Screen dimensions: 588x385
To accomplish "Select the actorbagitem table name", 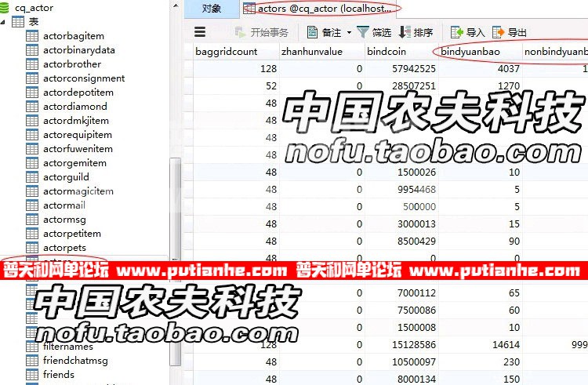I will pyautogui.click(x=74, y=36).
